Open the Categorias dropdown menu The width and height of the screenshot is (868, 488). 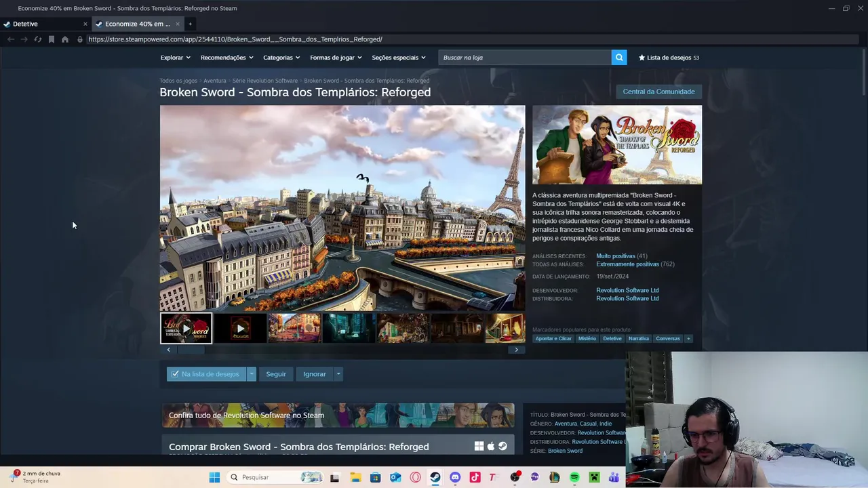pos(281,58)
